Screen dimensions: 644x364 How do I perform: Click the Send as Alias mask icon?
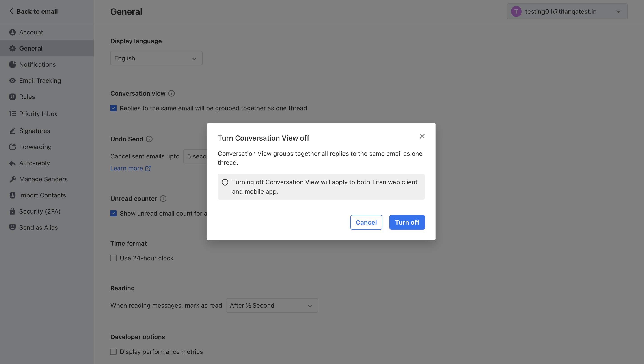click(x=12, y=227)
